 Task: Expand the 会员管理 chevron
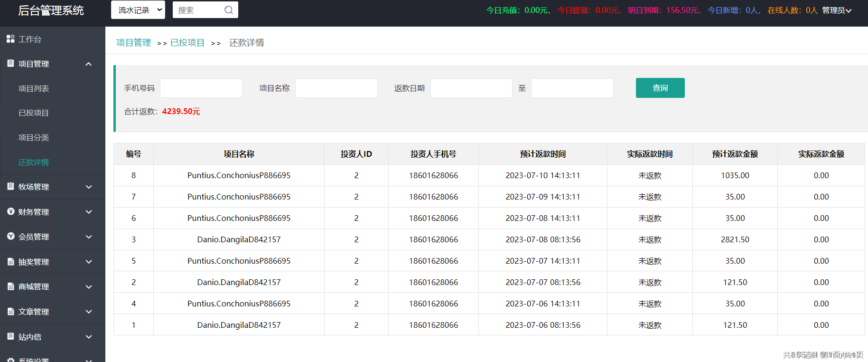89,237
